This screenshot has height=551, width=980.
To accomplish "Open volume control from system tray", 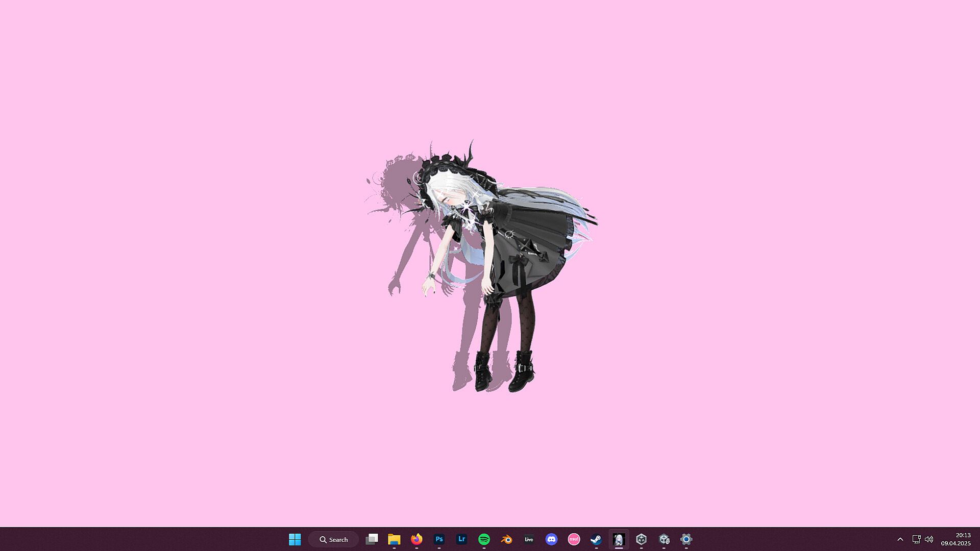I will tap(929, 539).
